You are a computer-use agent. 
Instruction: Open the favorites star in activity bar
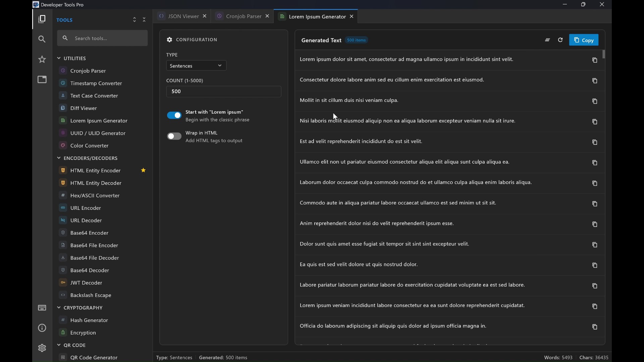[x=42, y=60]
